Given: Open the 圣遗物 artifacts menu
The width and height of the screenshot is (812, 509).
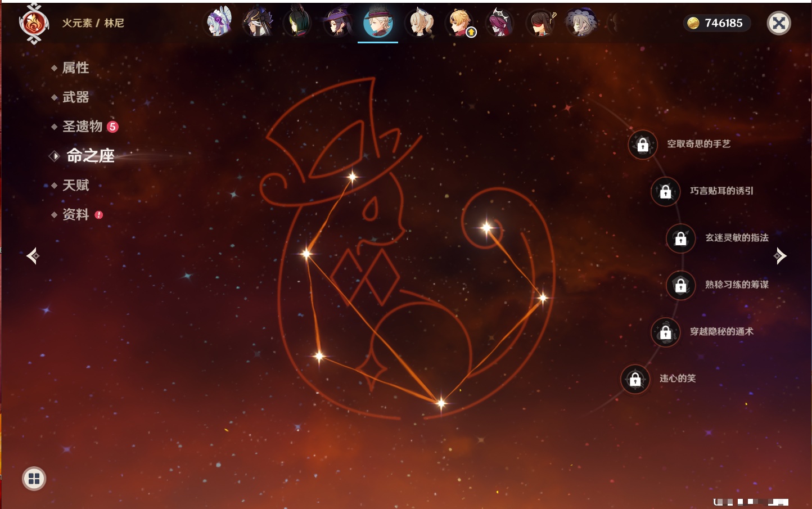Looking at the screenshot, I should click(82, 127).
